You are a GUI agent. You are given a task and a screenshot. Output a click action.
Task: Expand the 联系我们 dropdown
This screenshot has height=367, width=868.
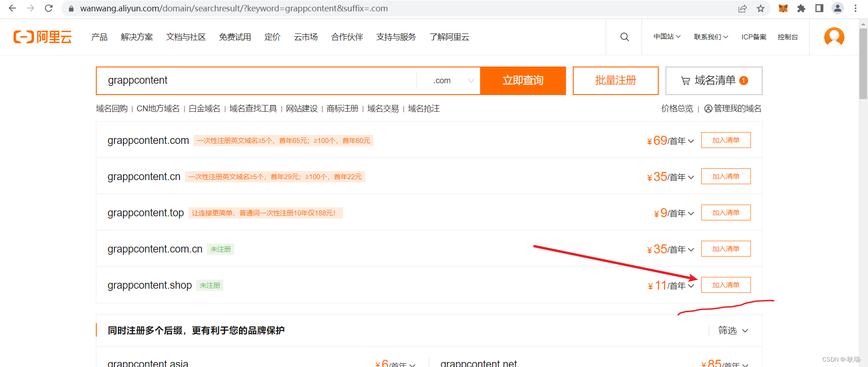(x=711, y=37)
